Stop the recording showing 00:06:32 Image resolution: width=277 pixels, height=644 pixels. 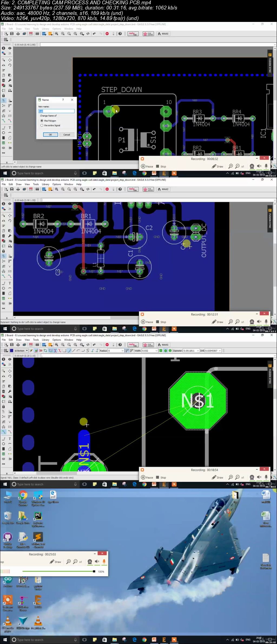click(x=161, y=166)
